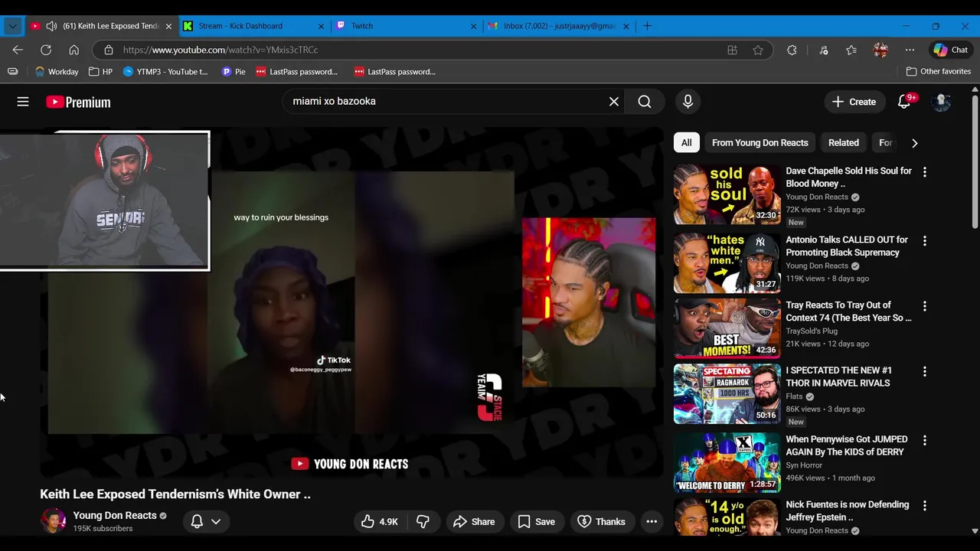
Task: Open the Young Don Reacts channel avatar
Action: [53, 521]
